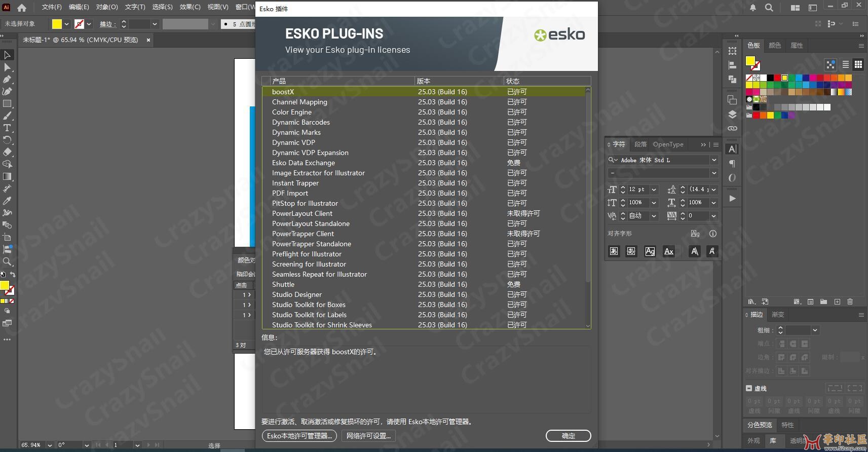Screen dimensions: 868x452
Task: Select the Rectangle tool
Action: (7, 103)
